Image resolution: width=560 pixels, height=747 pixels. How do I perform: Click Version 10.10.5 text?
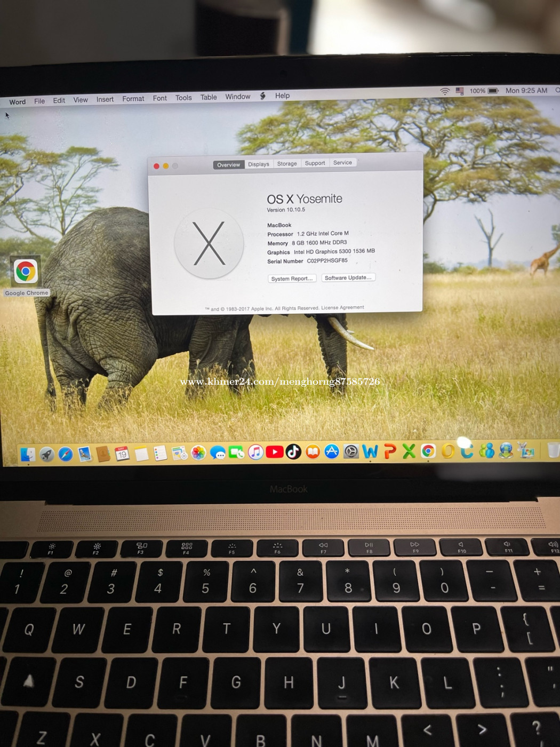[286, 210]
